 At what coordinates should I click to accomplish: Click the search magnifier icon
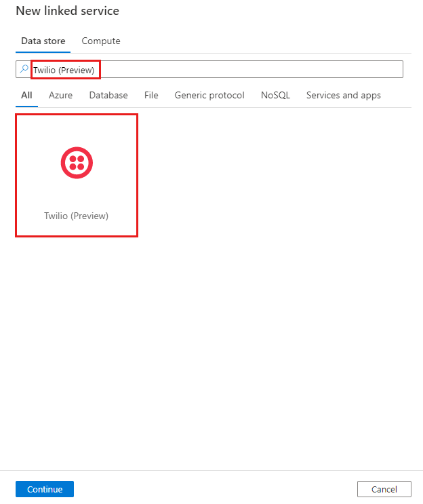click(24, 69)
